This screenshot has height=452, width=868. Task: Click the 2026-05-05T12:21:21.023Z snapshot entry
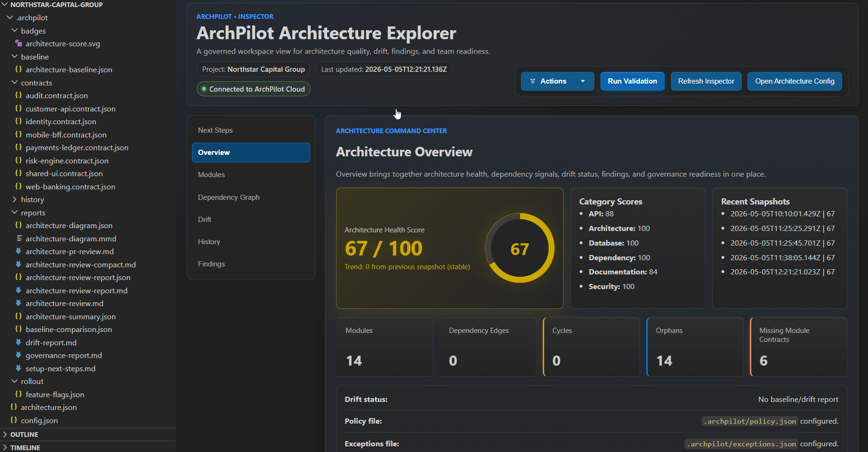point(782,272)
